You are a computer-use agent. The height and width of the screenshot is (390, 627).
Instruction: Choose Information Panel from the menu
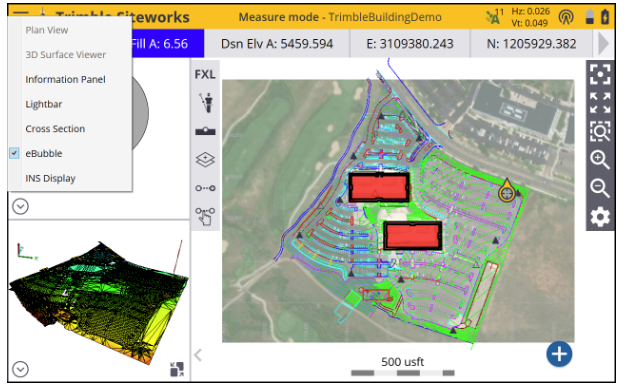pyautogui.click(x=66, y=79)
